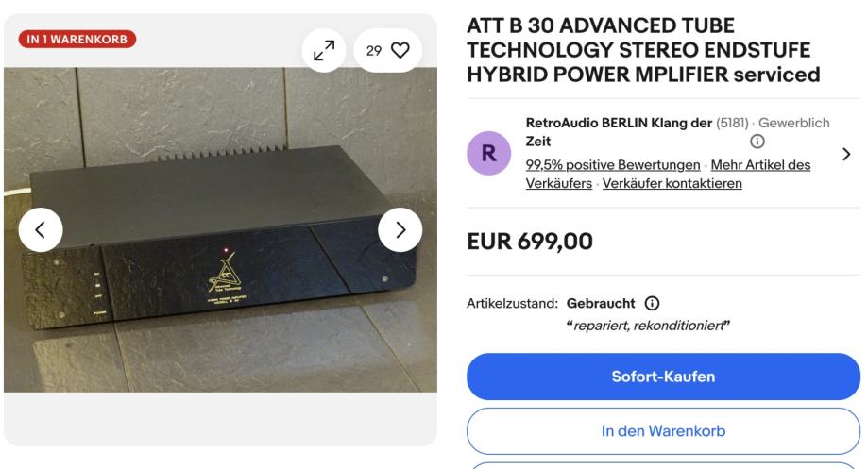Screen dimensions: 868x469
Task: Open Artikelzustand info icon
Action: tap(652, 303)
